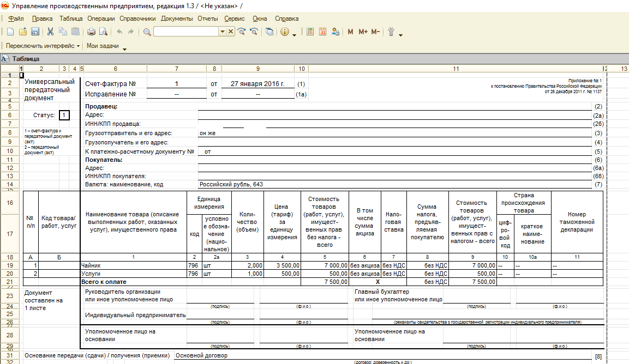Click the M- memory subtract button

[x=375, y=32]
